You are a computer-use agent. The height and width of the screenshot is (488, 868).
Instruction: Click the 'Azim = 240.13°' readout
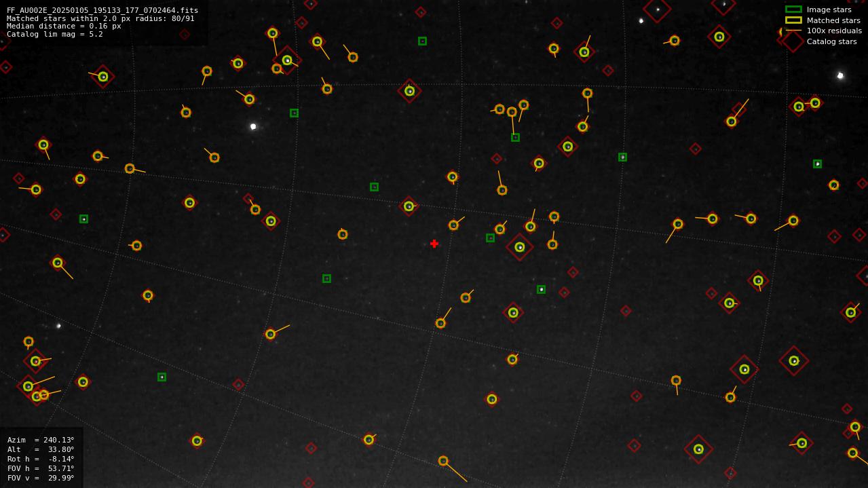pyautogui.click(x=41, y=440)
